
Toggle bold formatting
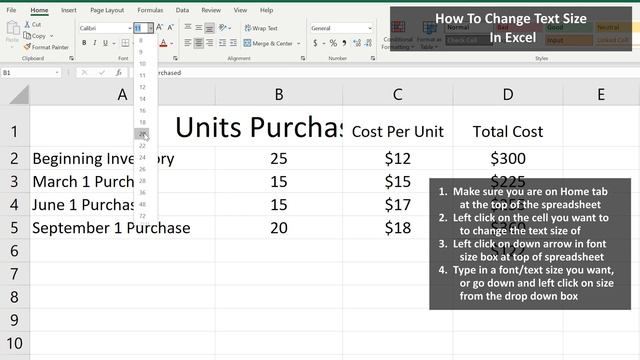(84, 43)
